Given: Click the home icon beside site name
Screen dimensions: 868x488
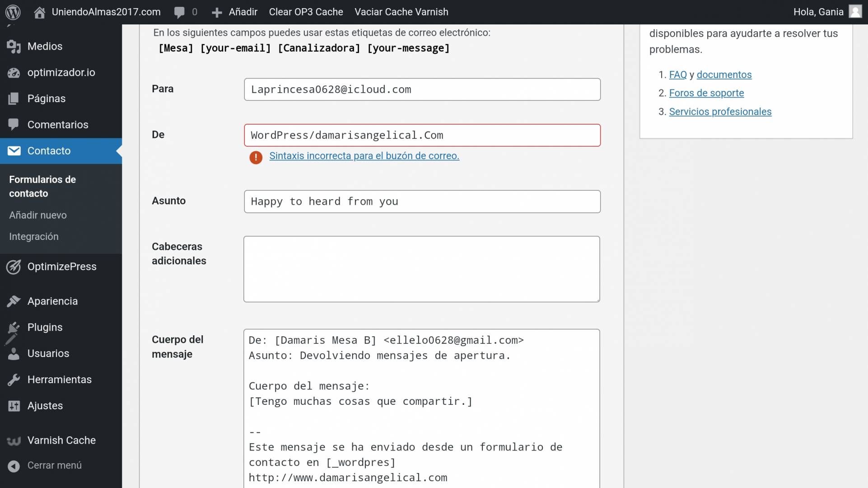Looking at the screenshot, I should 39,12.
